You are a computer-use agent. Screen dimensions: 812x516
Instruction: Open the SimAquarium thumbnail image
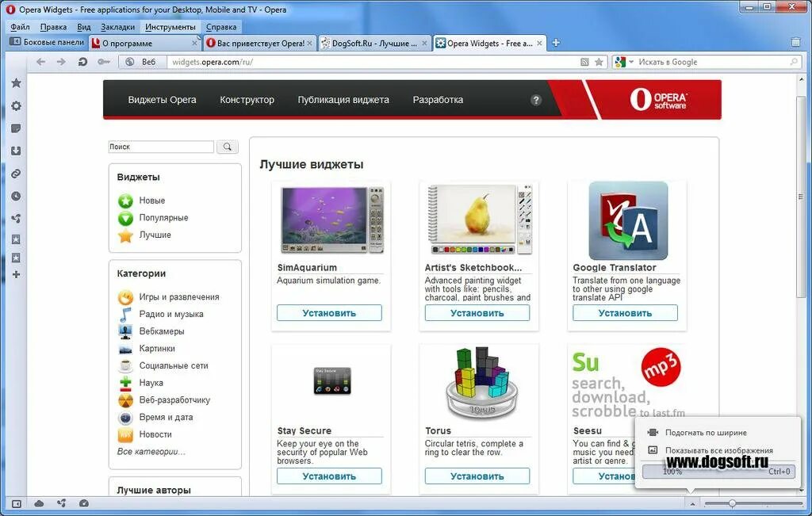point(332,220)
